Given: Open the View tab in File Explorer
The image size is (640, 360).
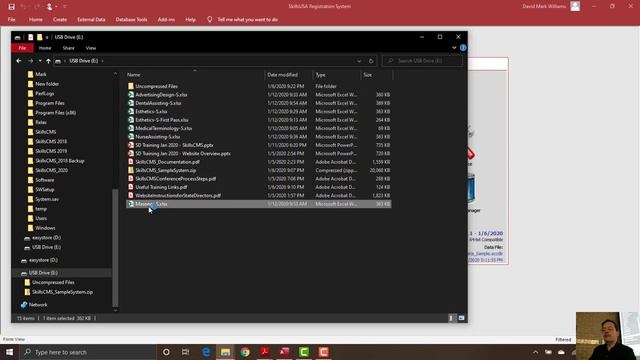Looking at the screenshot, I should tap(91, 48).
